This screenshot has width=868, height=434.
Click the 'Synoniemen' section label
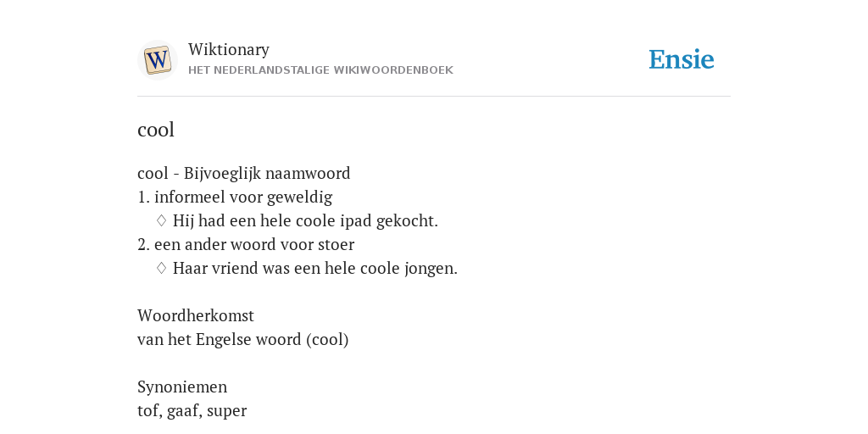click(182, 387)
